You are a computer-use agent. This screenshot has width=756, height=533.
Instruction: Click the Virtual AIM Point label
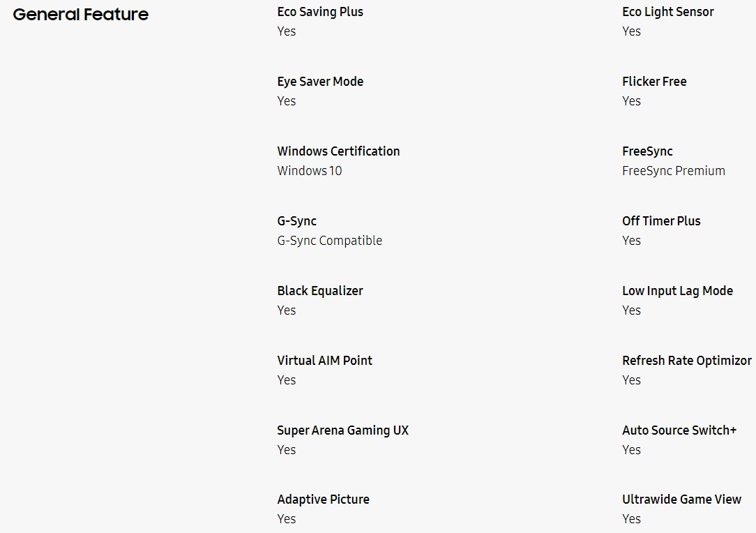coord(324,360)
